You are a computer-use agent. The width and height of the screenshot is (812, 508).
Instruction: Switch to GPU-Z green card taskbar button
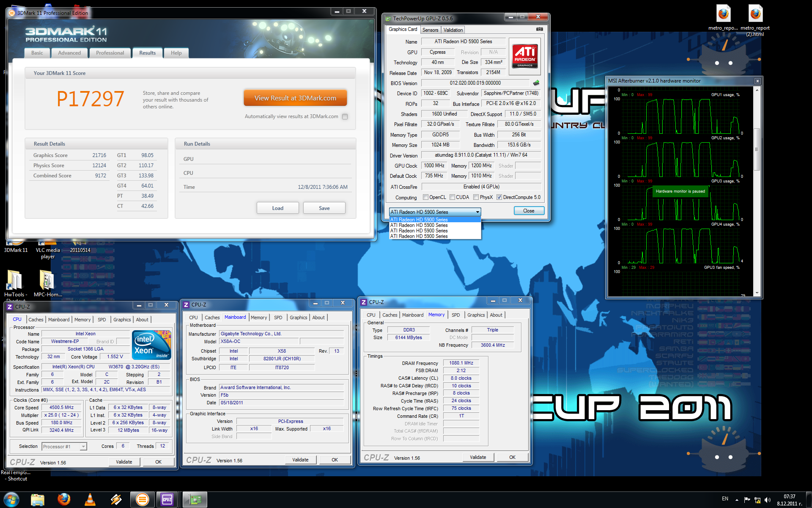tap(195, 500)
